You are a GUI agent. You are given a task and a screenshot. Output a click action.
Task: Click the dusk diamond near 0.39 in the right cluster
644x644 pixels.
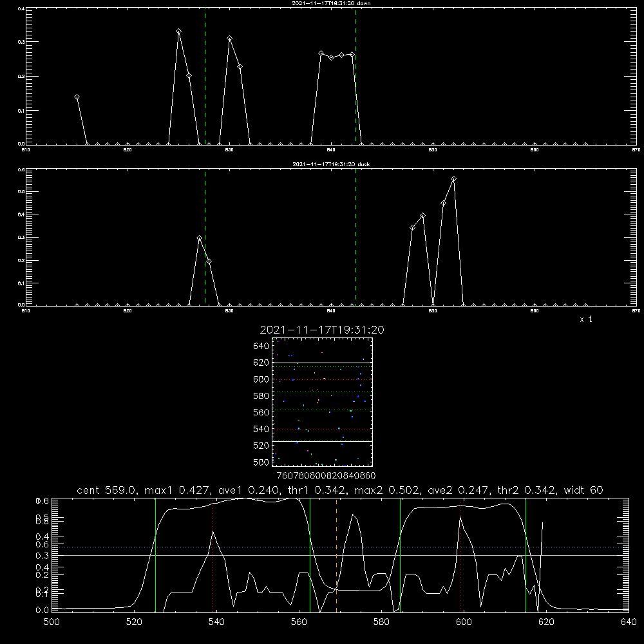pos(422,216)
